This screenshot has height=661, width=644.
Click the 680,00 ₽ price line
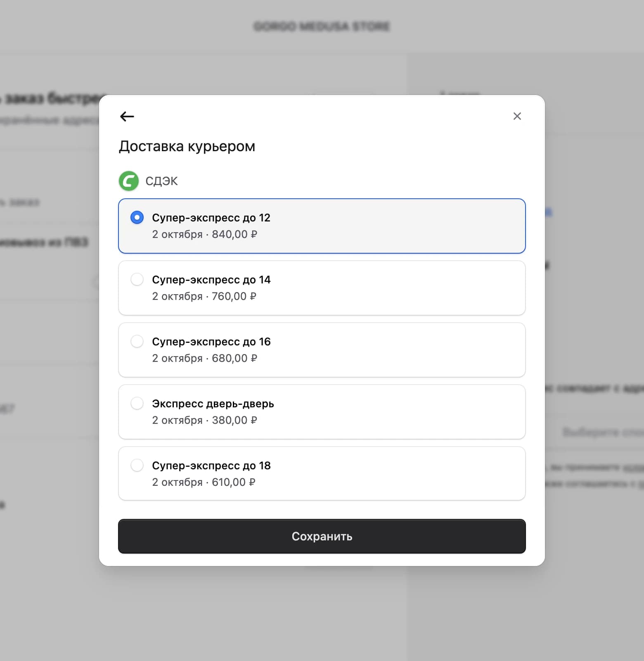pos(205,358)
